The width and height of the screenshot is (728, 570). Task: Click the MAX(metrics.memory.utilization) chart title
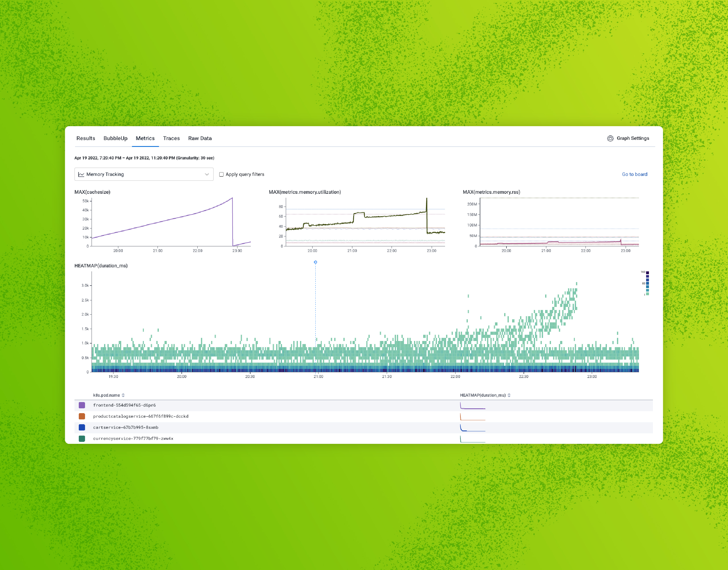click(x=305, y=192)
